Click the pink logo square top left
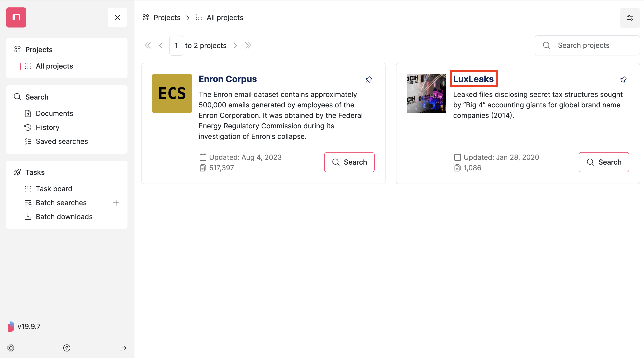This screenshot has width=644, height=358. pos(16,17)
